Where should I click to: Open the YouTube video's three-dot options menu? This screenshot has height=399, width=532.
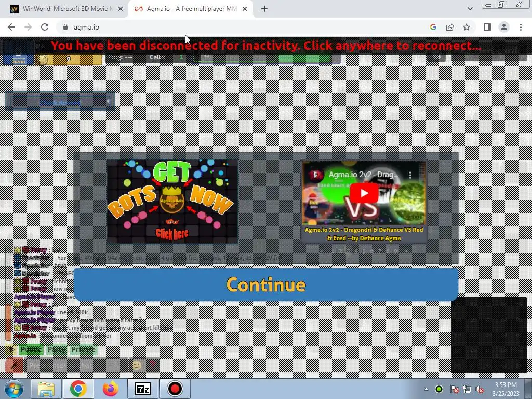(410, 175)
